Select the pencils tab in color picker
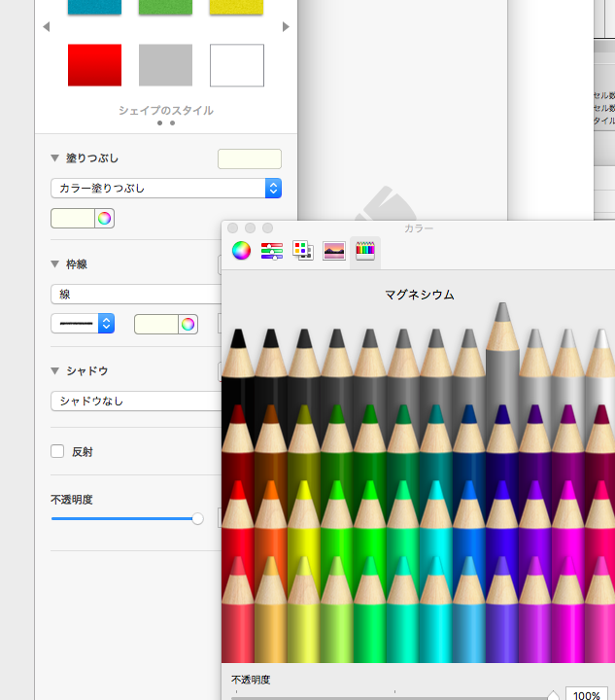The image size is (615, 700). pos(365,251)
